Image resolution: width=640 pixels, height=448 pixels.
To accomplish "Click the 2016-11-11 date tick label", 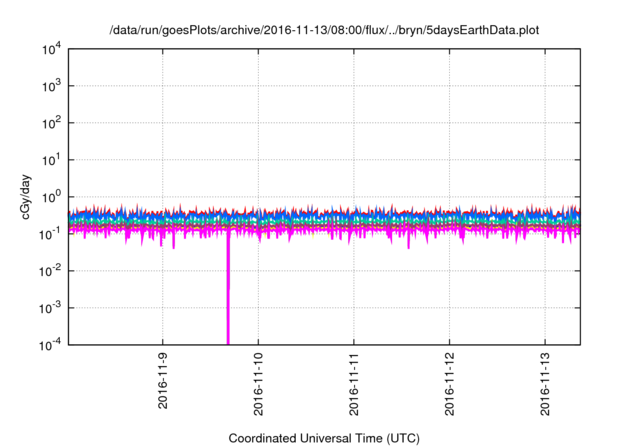I will [x=354, y=384].
